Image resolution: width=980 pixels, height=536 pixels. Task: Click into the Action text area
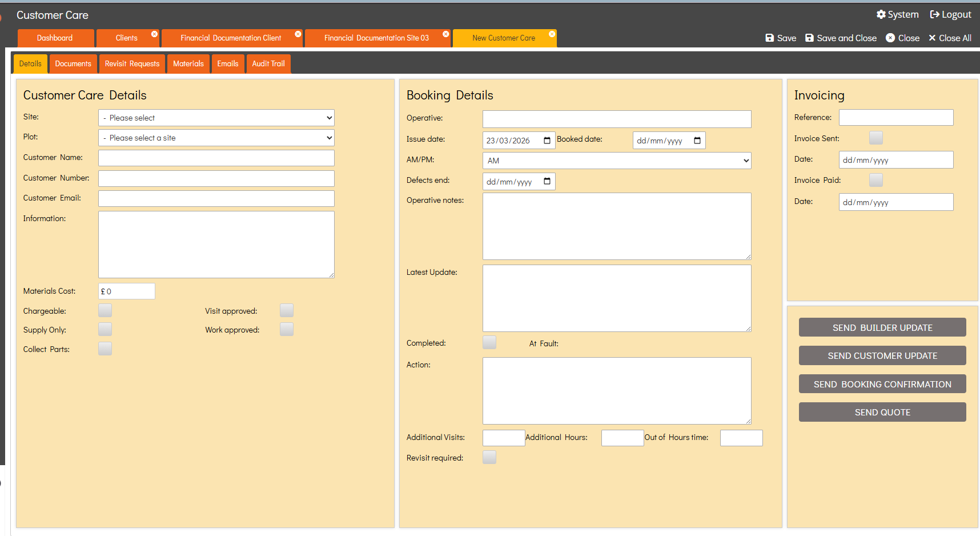coord(617,391)
